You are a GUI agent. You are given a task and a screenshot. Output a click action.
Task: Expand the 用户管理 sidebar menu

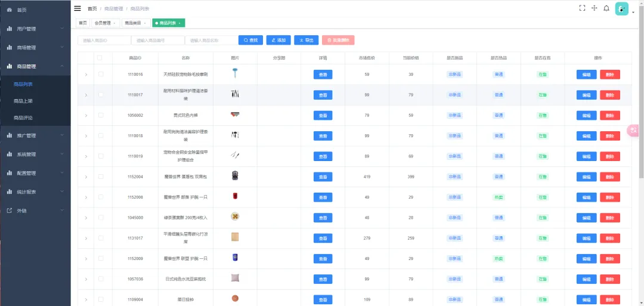click(x=35, y=29)
